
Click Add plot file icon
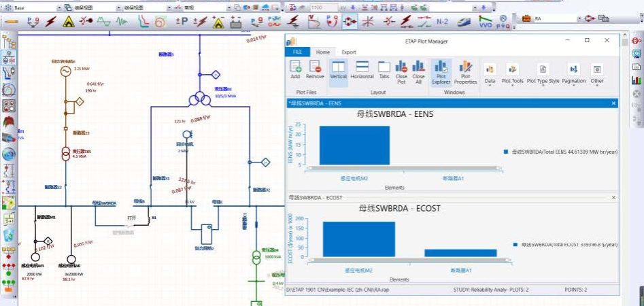tap(295, 70)
